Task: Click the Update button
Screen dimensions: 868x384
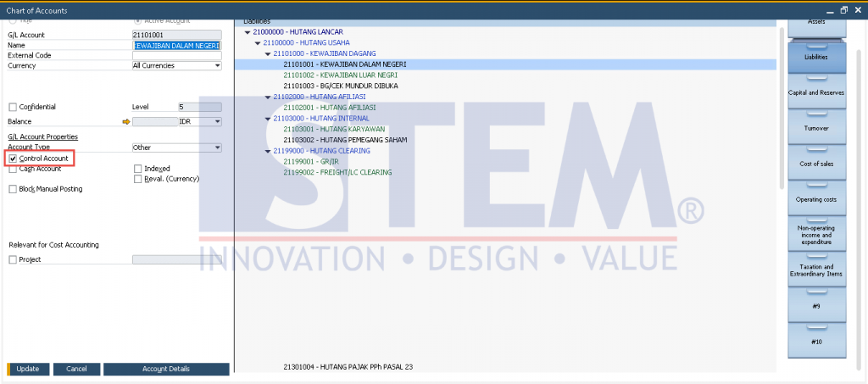Action: (28, 369)
